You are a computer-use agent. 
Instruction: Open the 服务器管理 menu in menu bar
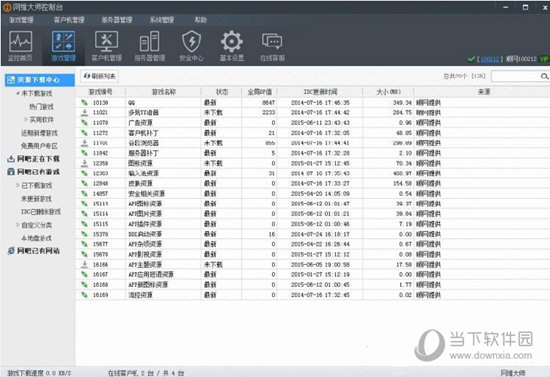coord(117,20)
